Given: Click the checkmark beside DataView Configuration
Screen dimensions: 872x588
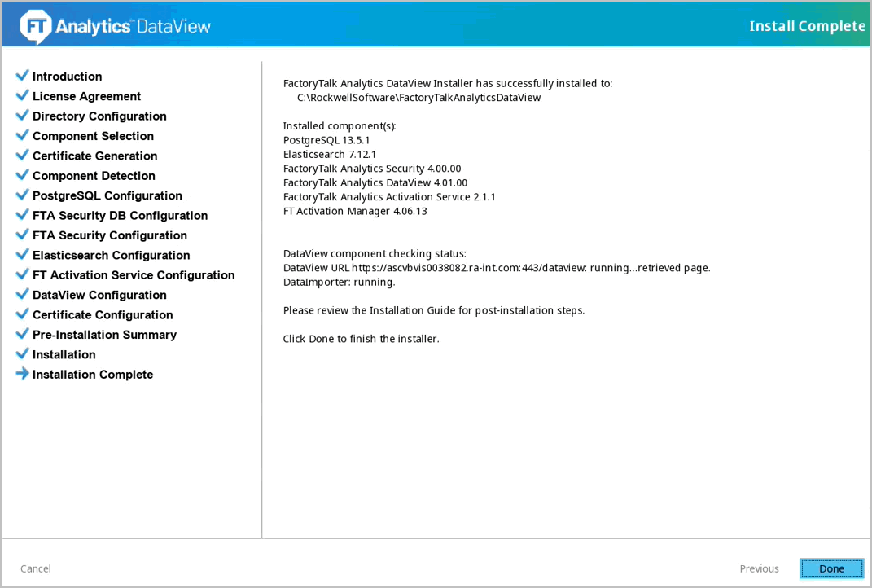Looking at the screenshot, I should (x=22, y=294).
